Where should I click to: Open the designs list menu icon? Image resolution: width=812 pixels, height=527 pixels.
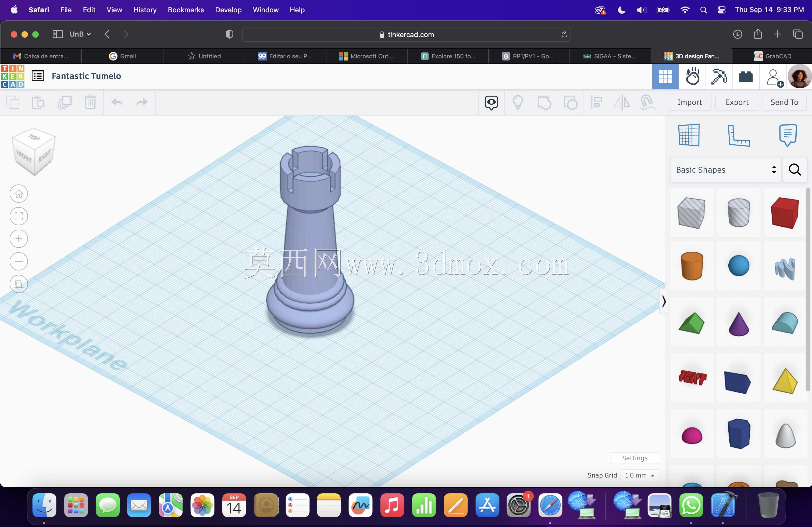pos(38,76)
